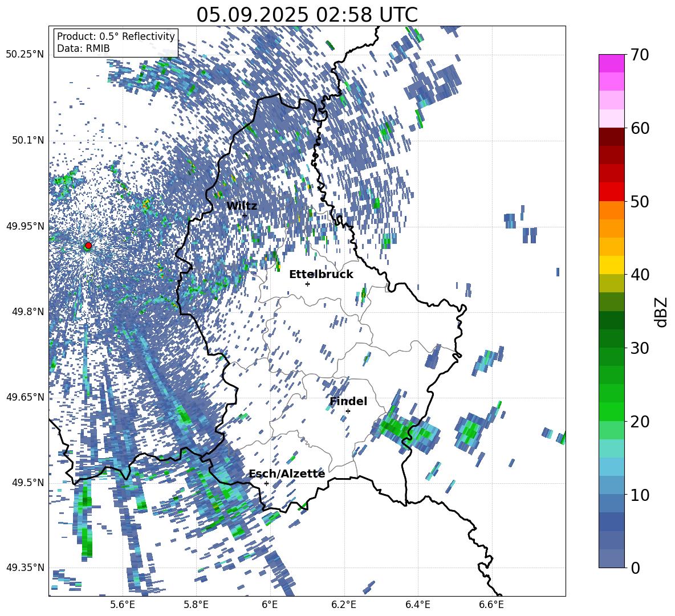The height and width of the screenshot is (616, 675).
Task: Click the 6.2°E longitude tick label
Action: (x=344, y=605)
